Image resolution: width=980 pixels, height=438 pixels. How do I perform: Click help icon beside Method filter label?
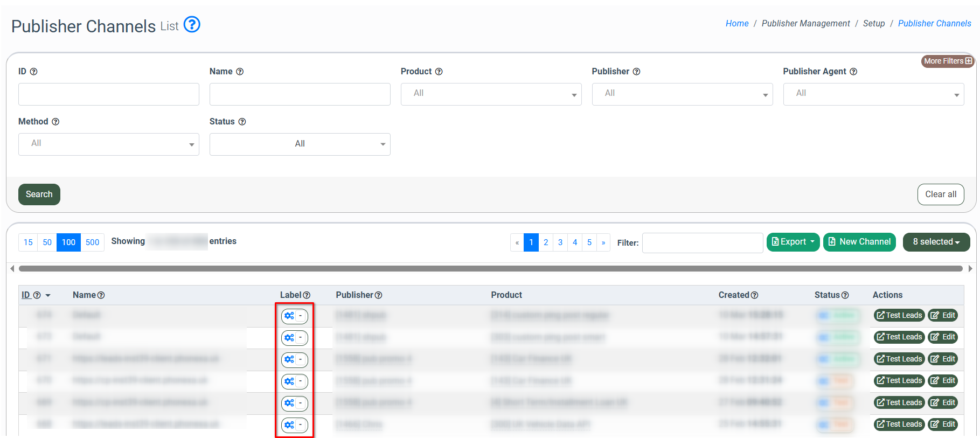(55, 122)
